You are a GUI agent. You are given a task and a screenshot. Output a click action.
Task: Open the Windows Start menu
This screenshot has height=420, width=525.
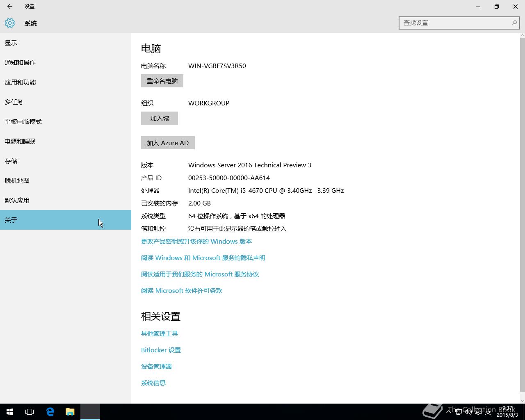pyautogui.click(x=10, y=412)
